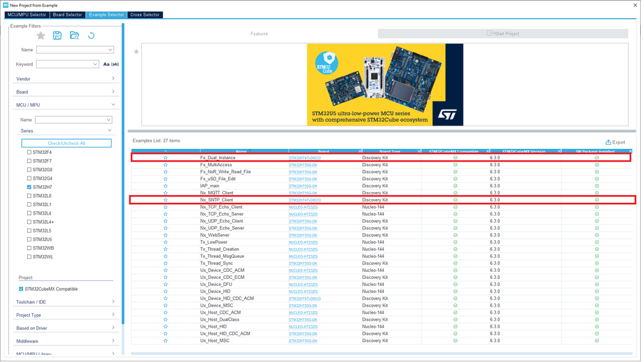This screenshot has height=362, width=644.
Task: Close the Board column filter X
Action: coord(360,151)
